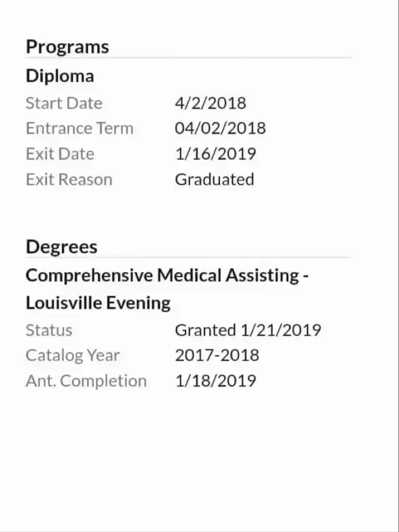Click the Entrance Term label
Image resolution: width=399 pixels, height=532 pixels.
click(79, 128)
